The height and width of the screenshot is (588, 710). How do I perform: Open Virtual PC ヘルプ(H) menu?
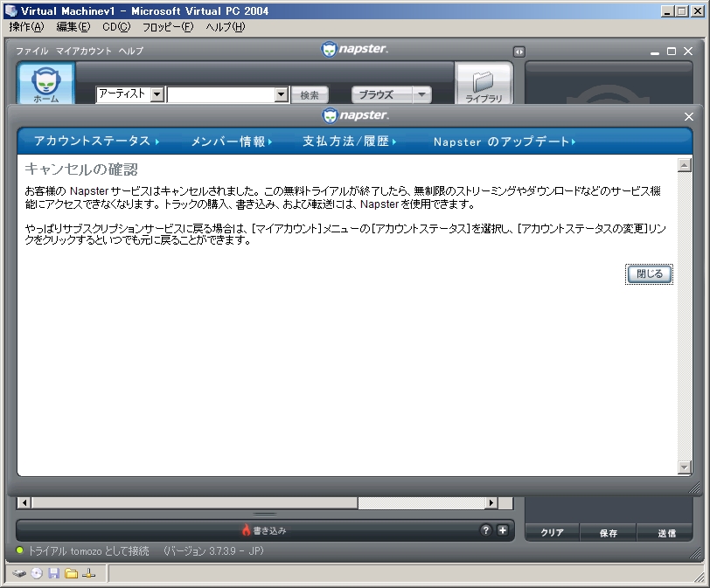pyautogui.click(x=226, y=27)
